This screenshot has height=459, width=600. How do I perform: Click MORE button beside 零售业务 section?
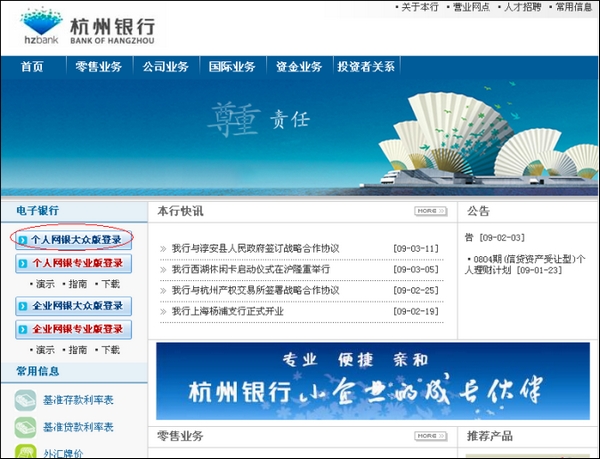tap(430, 436)
